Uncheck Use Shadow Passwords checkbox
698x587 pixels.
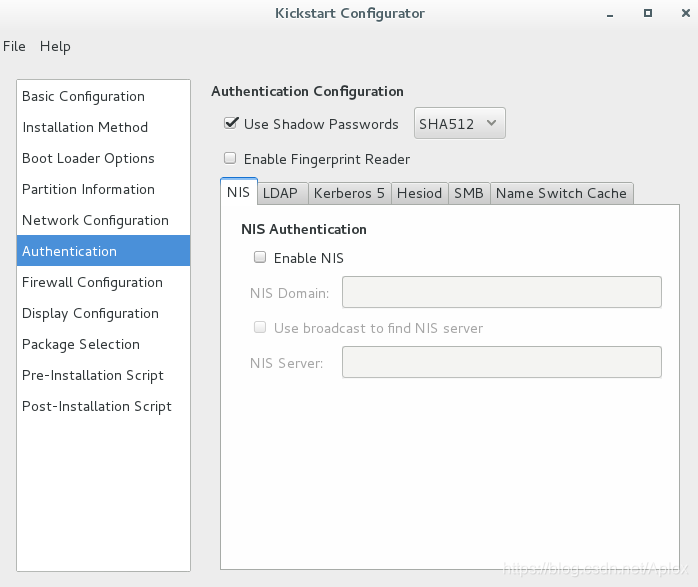(x=231, y=123)
